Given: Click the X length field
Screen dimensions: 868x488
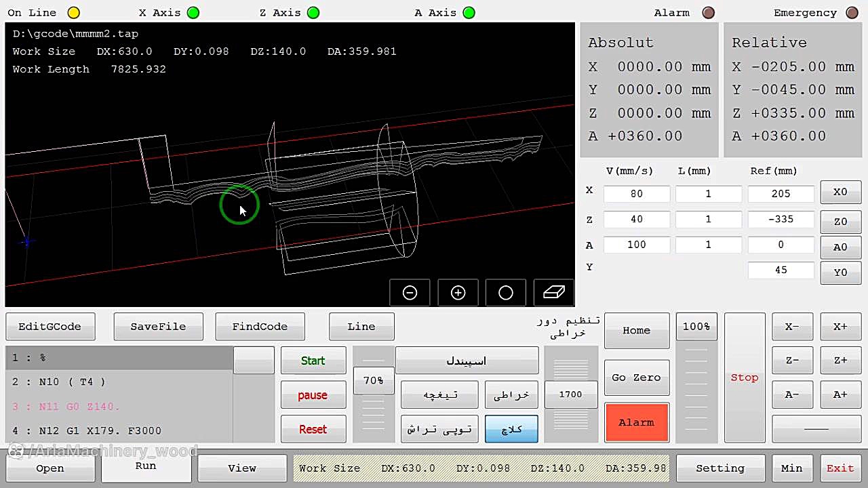Looking at the screenshot, I should [709, 194].
